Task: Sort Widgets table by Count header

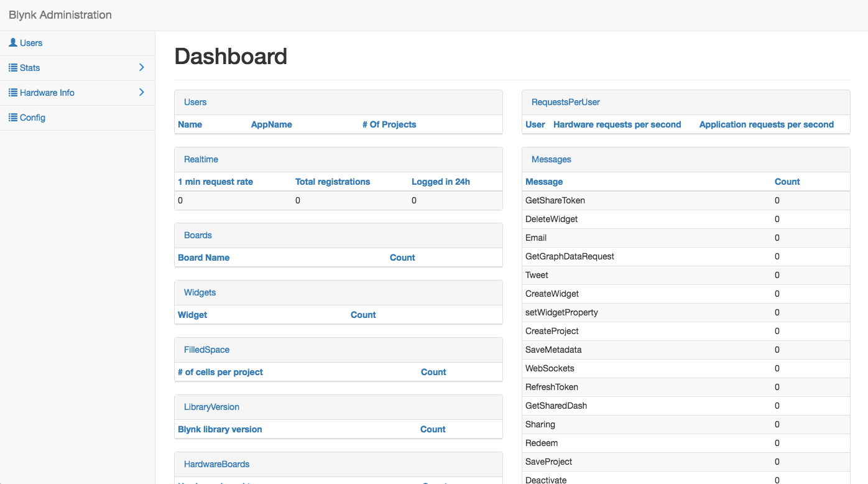Action: pyautogui.click(x=363, y=315)
